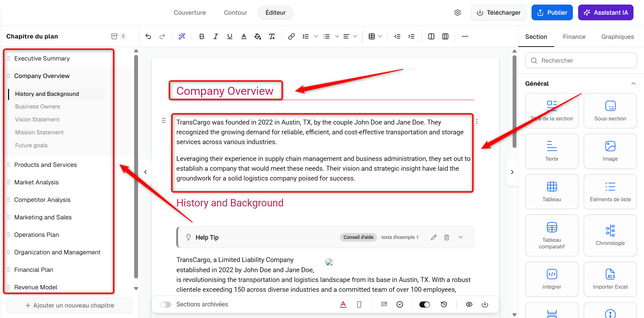Open bulleted list style dropdown

[337, 36]
